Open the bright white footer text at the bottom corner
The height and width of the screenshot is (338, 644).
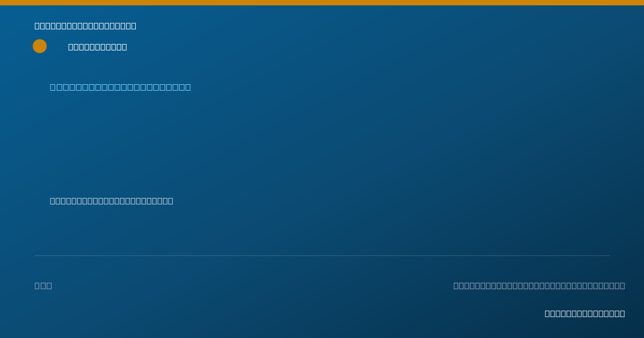tap(585, 313)
